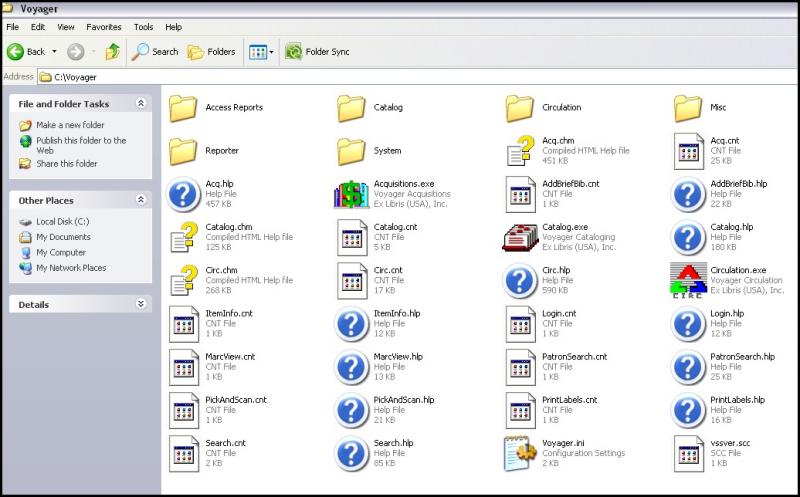Select the Login.cnt file name

click(x=559, y=314)
